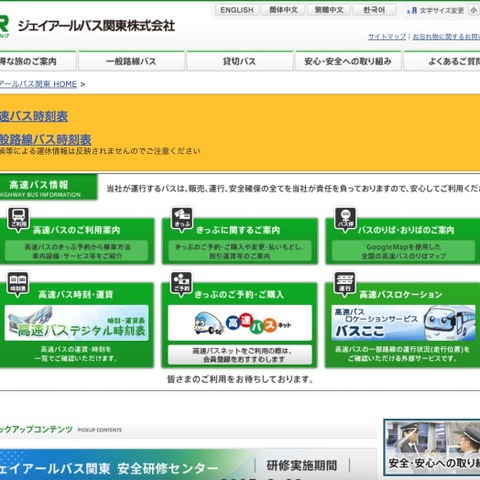Switch language to 簡体中文
Screen dimensions: 480x480
pyautogui.click(x=283, y=10)
